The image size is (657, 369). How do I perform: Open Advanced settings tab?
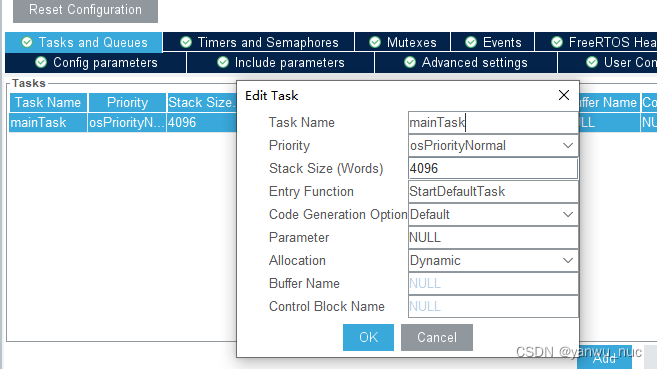466,63
